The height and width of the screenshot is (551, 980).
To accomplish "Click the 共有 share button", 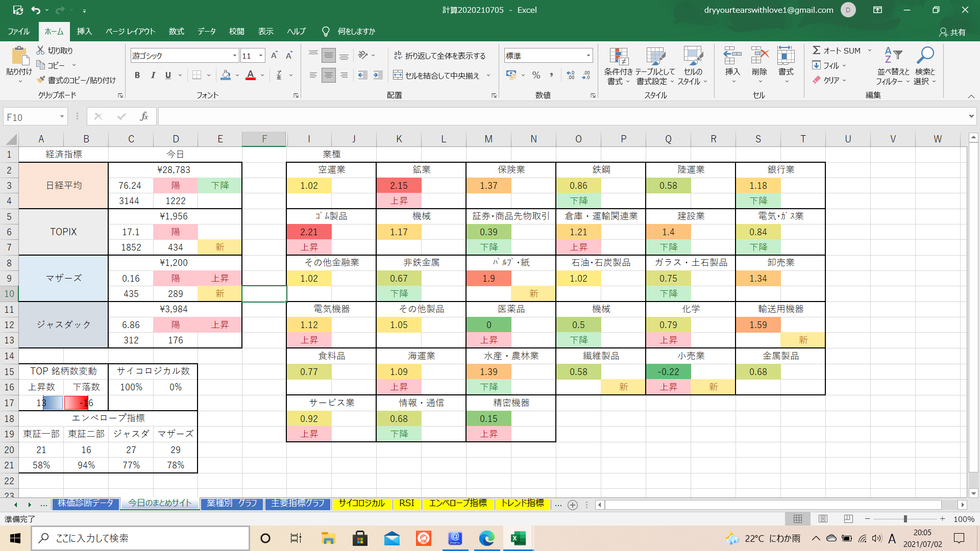I will tap(952, 32).
